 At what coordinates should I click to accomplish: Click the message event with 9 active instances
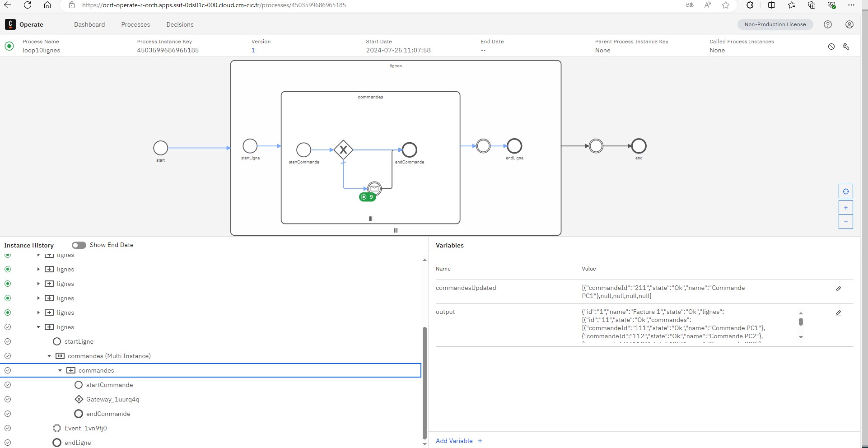(374, 188)
